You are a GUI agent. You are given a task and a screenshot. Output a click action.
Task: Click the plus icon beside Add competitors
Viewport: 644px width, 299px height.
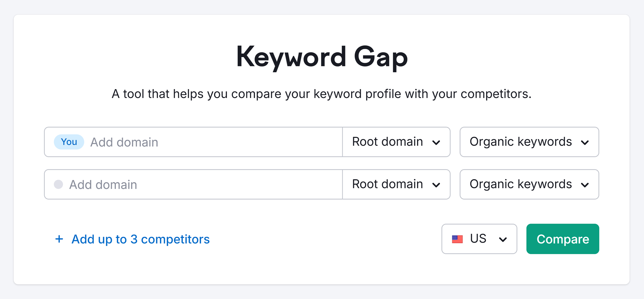click(x=59, y=239)
